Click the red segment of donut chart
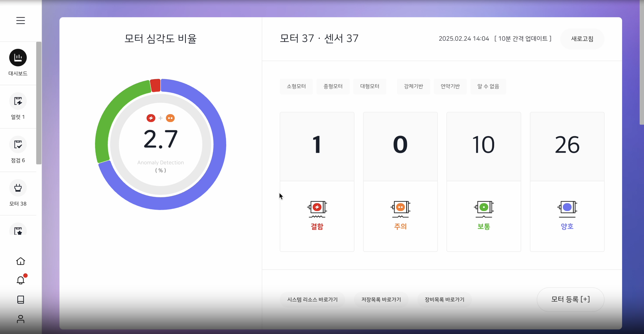Image resolution: width=644 pixels, height=334 pixels. tap(155, 85)
